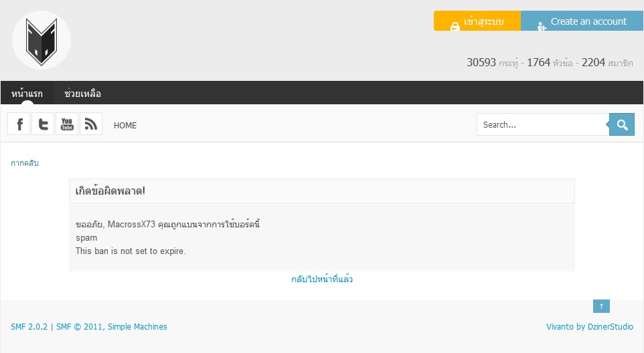This screenshot has width=644, height=353.
Task: Focus the Search... input field
Action: (x=542, y=124)
